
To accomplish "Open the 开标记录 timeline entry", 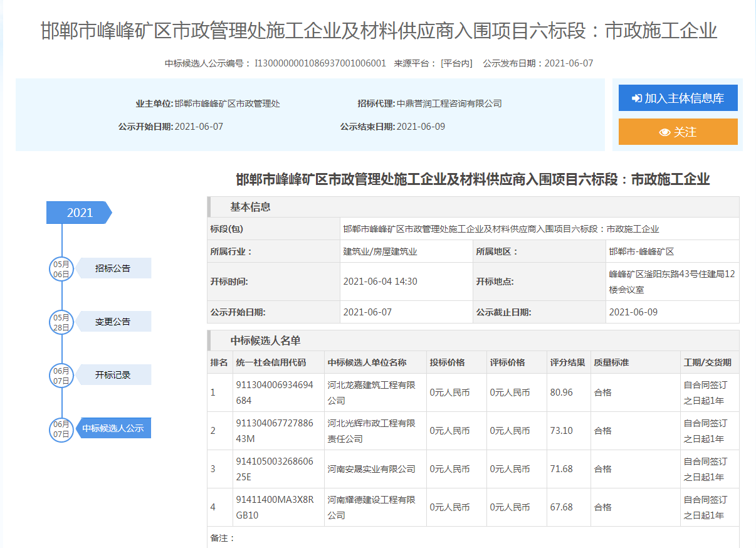I will click(113, 375).
